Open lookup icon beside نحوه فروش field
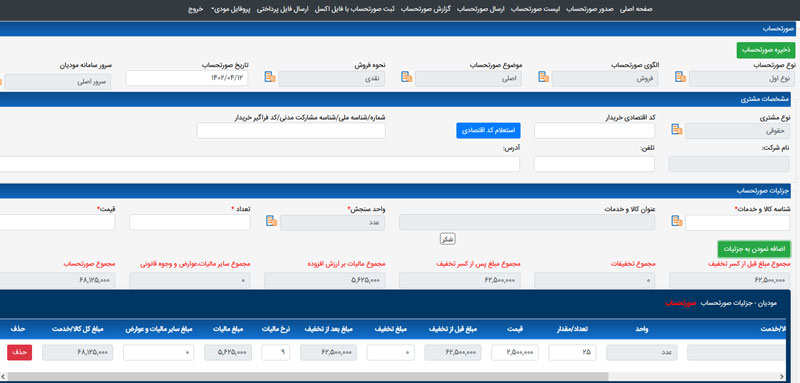The height and width of the screenshot is (383, 800). pyautogui.click(x=270, y=77)
